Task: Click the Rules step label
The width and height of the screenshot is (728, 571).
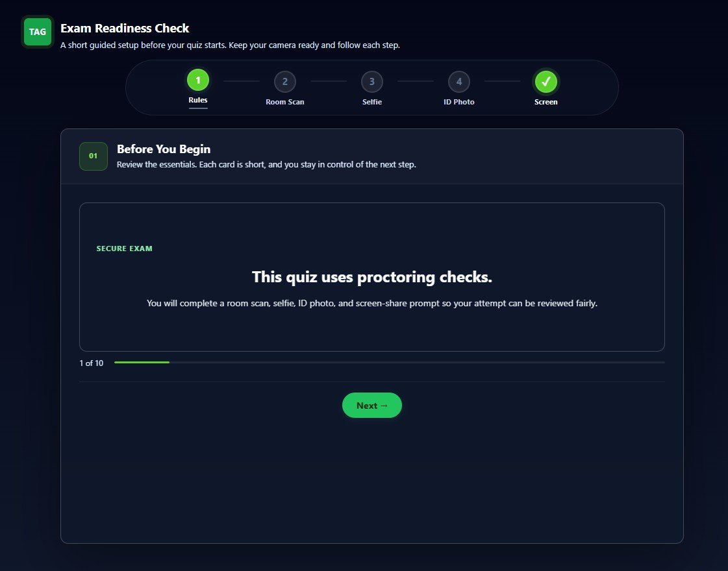Action: 198,100
